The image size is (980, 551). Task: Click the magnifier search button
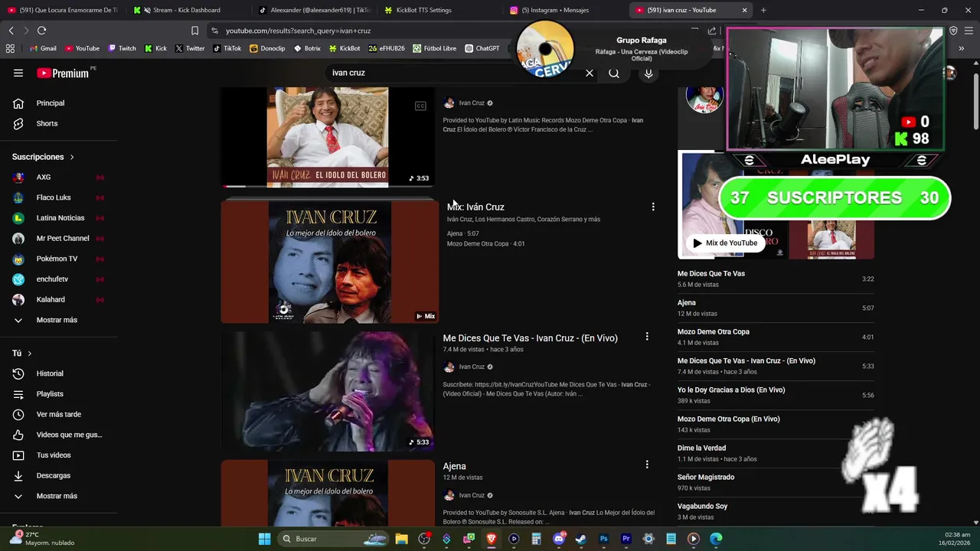(614, 73)
